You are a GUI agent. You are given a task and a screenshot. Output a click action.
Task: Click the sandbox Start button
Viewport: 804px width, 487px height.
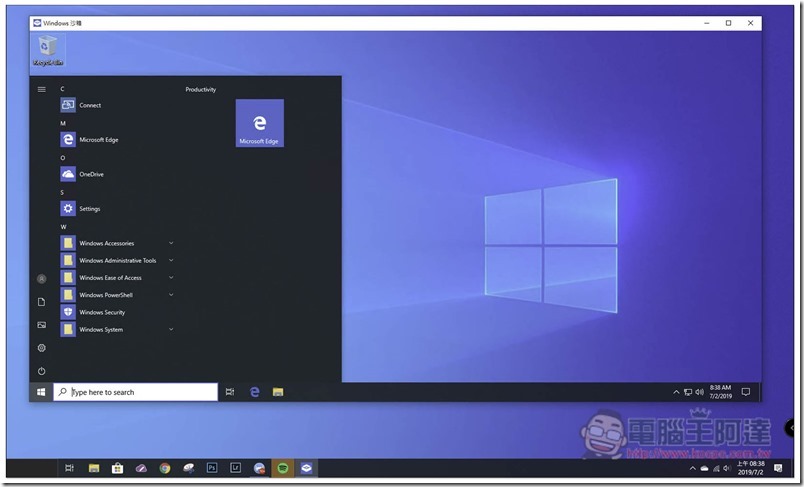41,392
